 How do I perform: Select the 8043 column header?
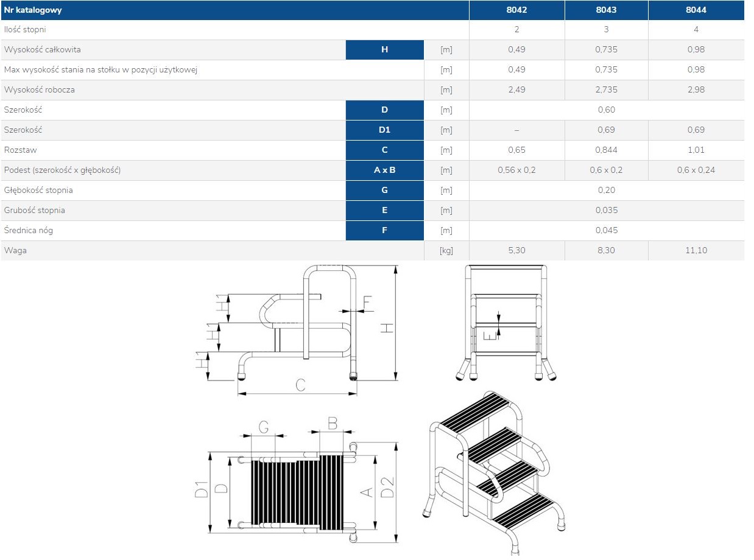(x=606, y=10)
